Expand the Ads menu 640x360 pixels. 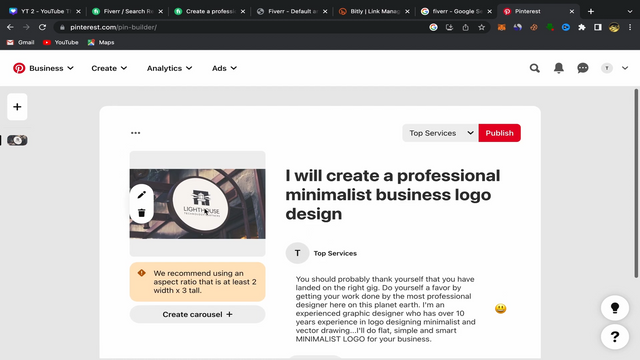[224, 68]
